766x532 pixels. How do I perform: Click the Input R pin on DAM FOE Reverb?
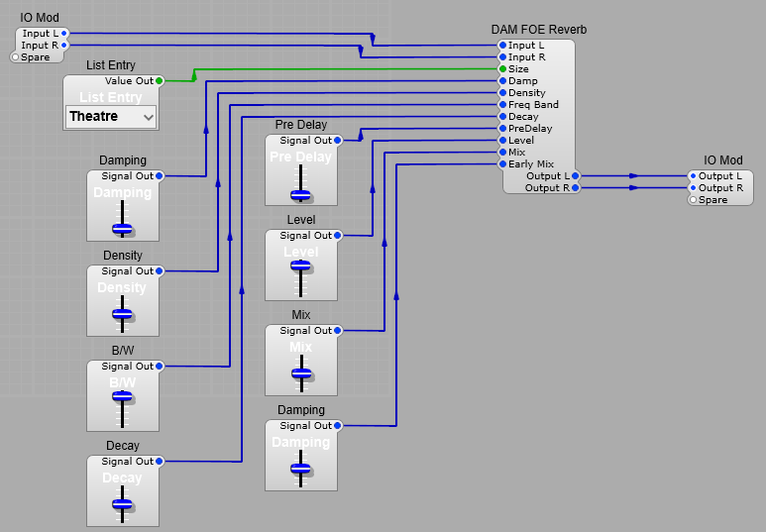503,57
